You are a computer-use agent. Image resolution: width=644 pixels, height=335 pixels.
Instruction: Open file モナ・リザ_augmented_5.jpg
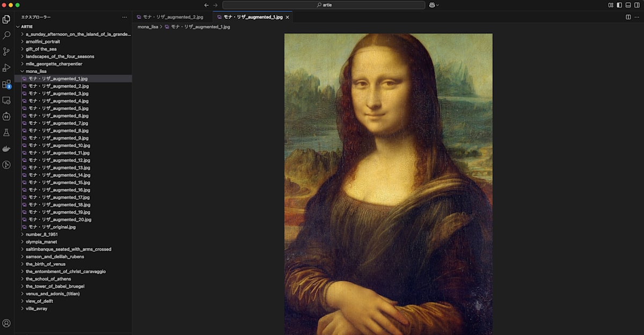73,108
